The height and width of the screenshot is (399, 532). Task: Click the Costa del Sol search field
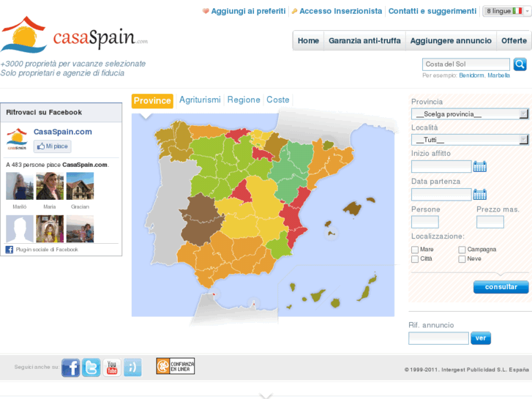466,64
